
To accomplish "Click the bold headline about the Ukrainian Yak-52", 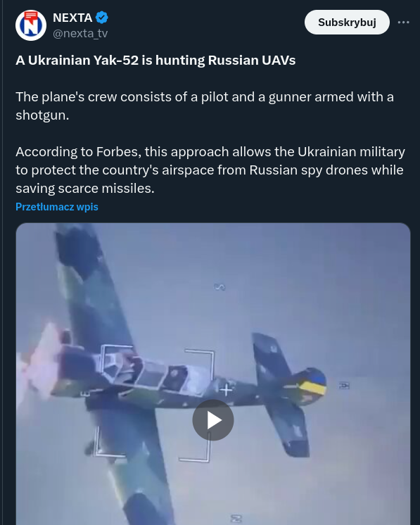I will (x=155, y=61).
